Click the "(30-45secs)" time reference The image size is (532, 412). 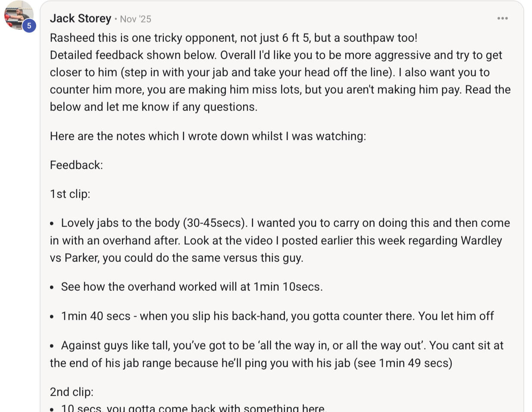pyautogui.click(x=215, y=223)
